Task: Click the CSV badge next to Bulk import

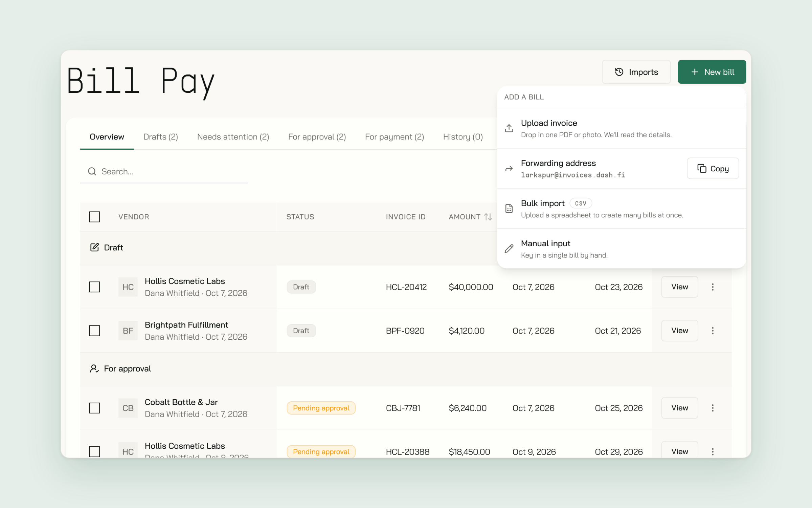Action: (581, 203)
